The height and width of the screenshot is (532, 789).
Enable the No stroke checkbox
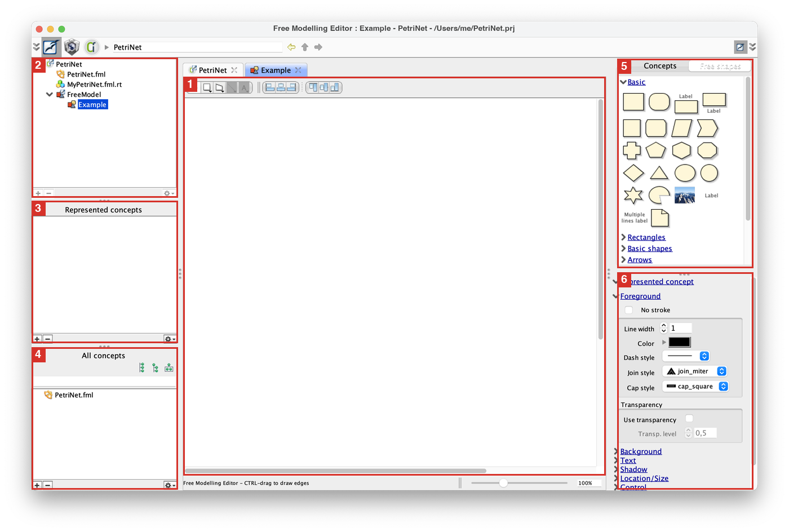pos(629,310)
